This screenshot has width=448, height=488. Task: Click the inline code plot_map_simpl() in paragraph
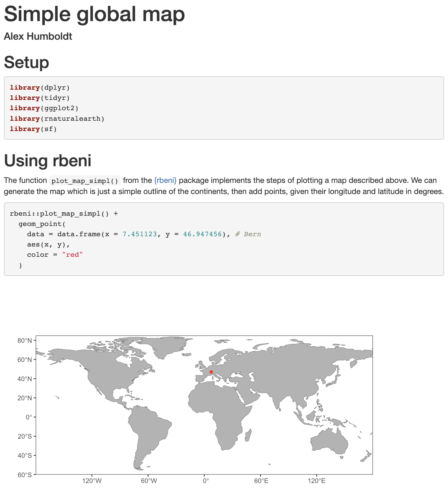(x=85, y=181)
